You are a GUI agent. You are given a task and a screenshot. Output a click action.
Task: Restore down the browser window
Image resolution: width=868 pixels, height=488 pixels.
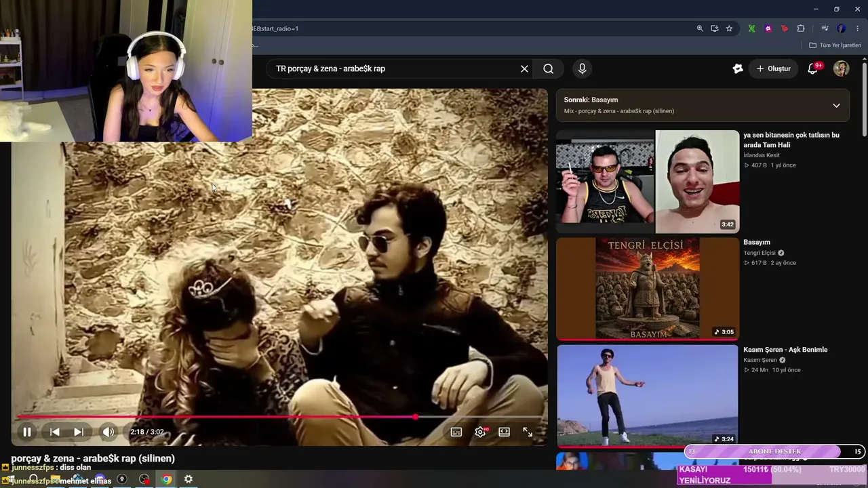pyautogui.click(x=837, y=9)
